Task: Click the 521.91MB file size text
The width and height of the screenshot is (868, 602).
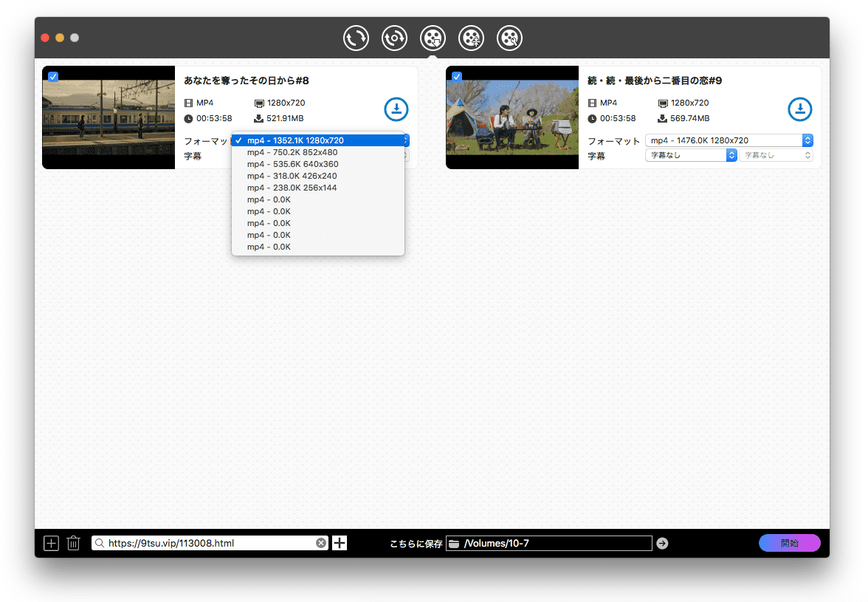Action: click(x=285, y=118)
